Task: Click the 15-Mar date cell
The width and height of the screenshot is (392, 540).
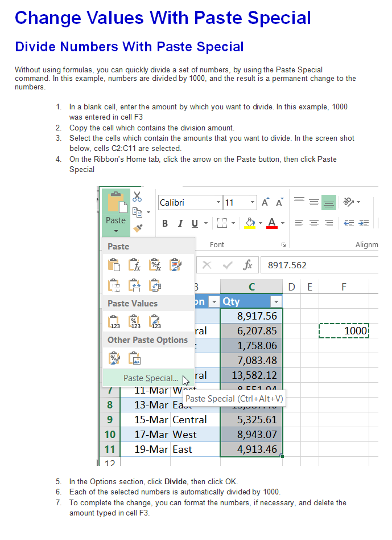Action: tap(145, 419)
